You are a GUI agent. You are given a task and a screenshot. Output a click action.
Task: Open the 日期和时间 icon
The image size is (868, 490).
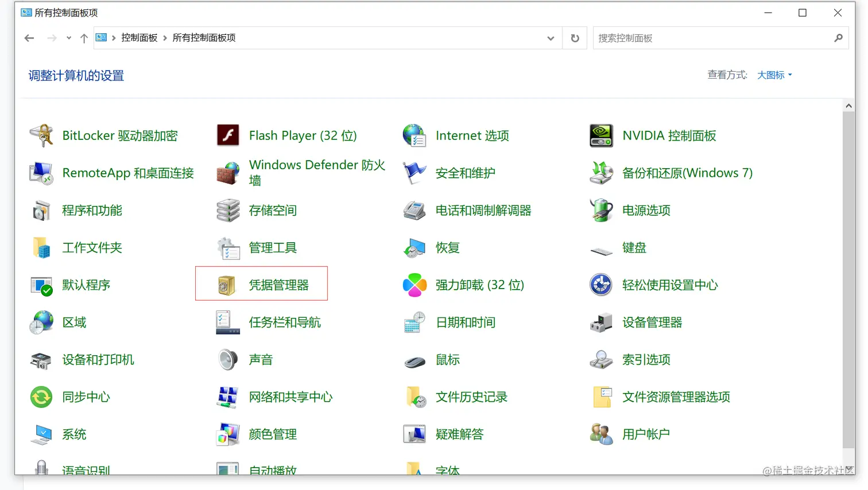coord(414,322)
